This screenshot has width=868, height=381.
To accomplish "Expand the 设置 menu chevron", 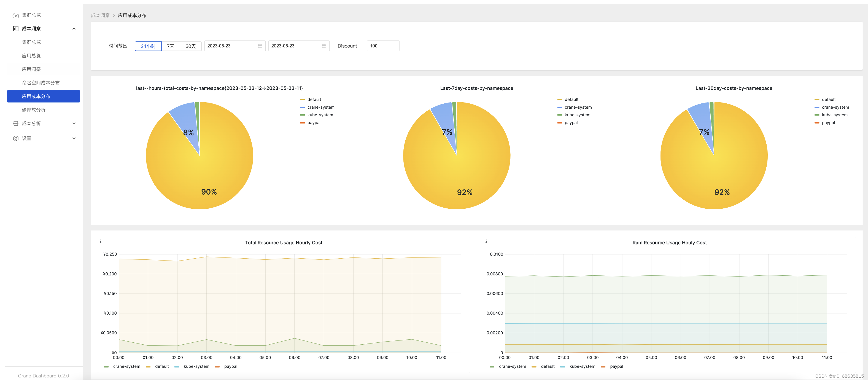I will click(74, 138).
